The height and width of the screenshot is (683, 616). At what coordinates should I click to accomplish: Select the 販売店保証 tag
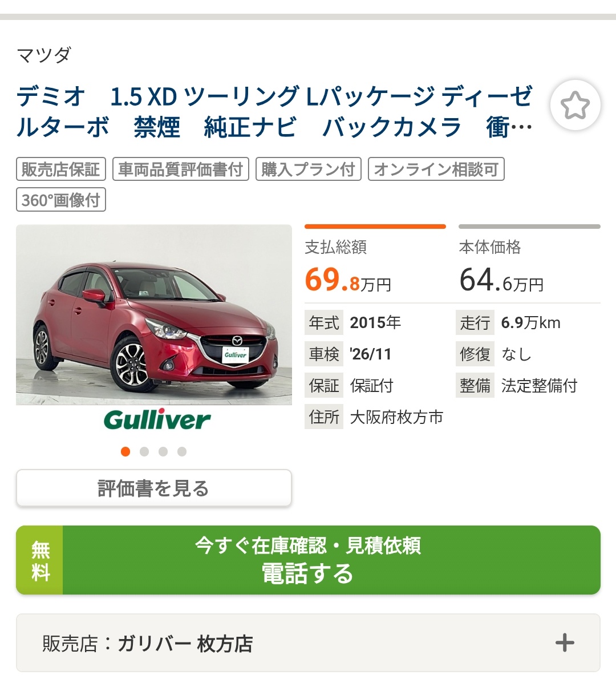coord(61,169)
